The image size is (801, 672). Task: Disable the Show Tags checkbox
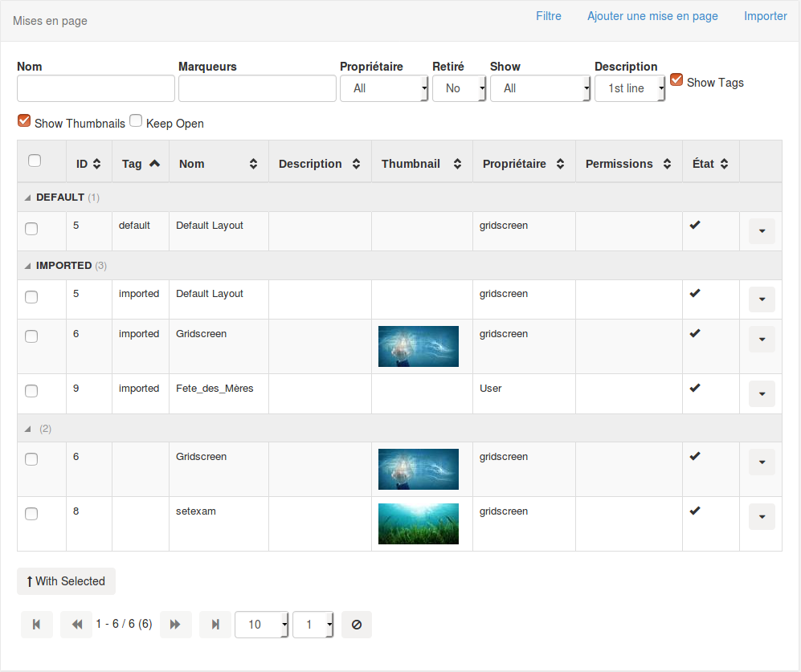(676, 80)
